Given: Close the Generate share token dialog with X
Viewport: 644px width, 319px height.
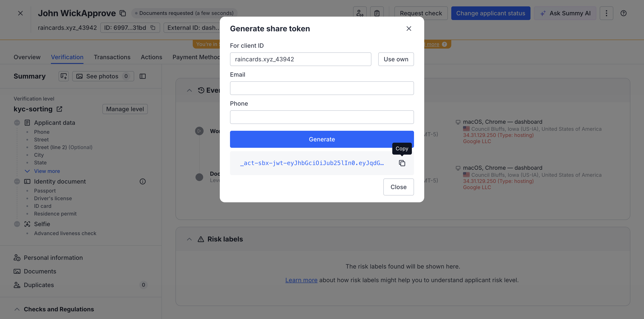Looking at the screenshot, I should [x=409, y=29].
